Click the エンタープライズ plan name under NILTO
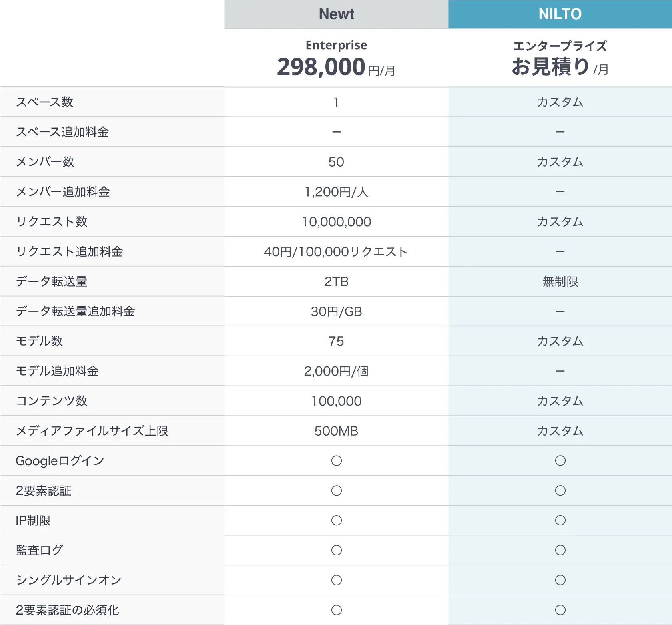This screenshot has width=672, height=625. pyautogui.click(x=560, y=46)
